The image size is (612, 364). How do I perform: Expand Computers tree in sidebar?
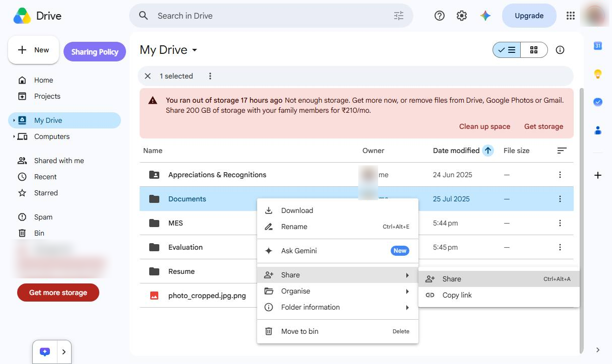[x=14, y=136]
